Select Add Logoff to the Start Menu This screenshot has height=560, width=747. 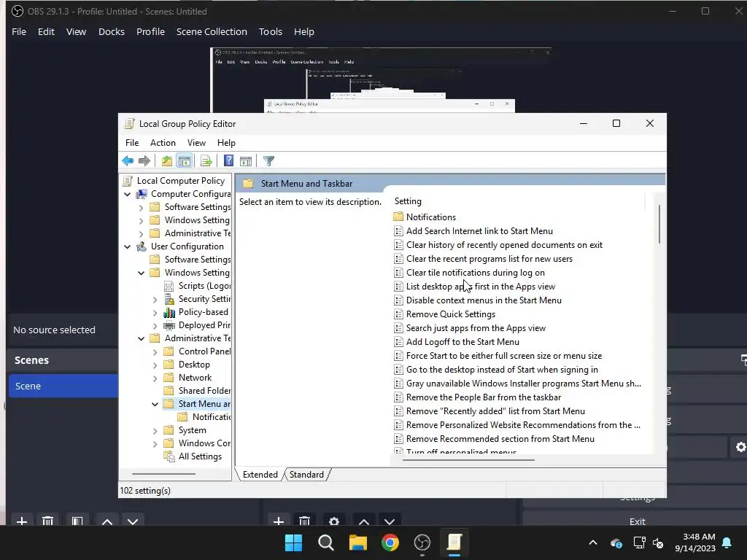tap(462, 342)
